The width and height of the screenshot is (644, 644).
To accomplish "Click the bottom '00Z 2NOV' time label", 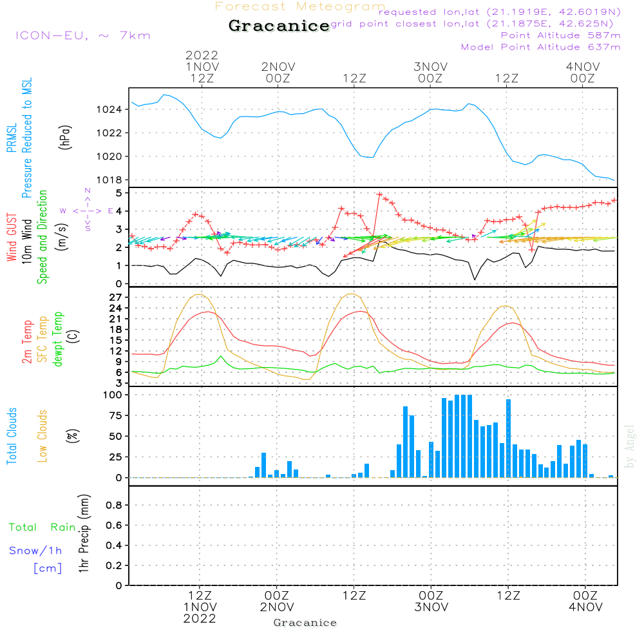I will click(277, 601).
